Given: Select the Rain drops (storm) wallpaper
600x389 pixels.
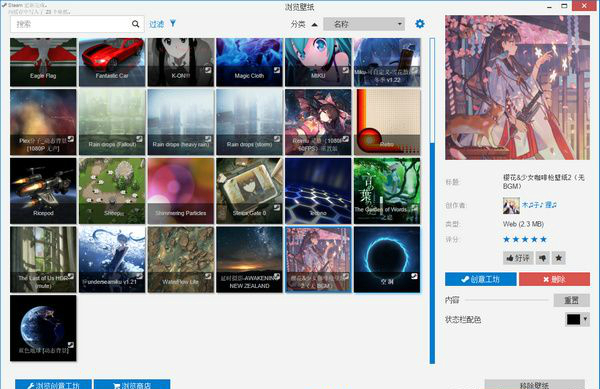Looking at the screenshot, I should pyautogui.click(x=249, y=122).
